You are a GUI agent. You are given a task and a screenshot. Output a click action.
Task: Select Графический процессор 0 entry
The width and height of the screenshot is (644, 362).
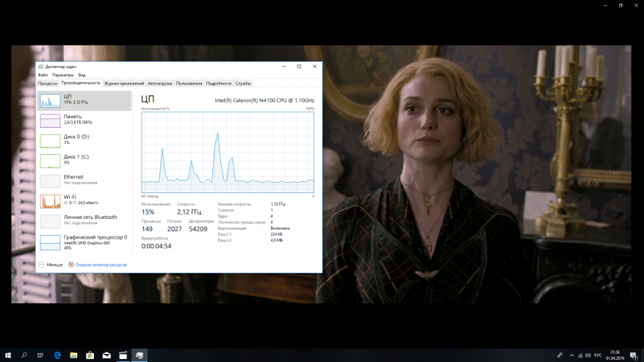pos(84,242)
